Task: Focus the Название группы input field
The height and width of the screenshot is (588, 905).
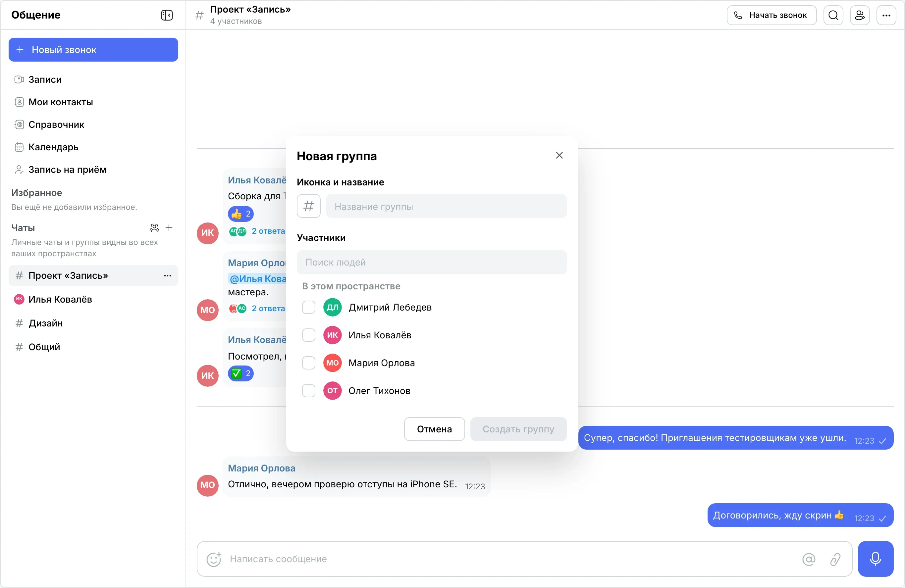Action: [446, 206]
